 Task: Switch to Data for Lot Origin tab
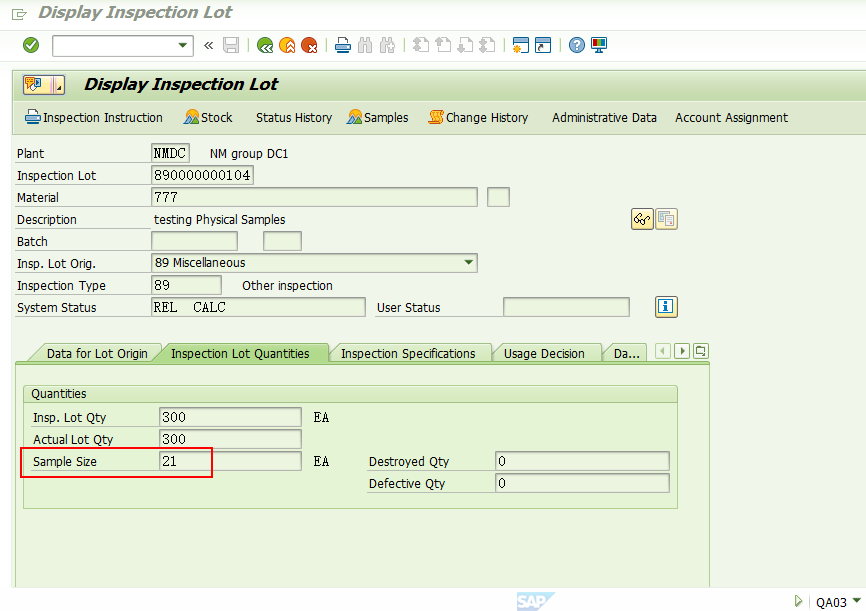pyautogui.click(x=97, y=354)
